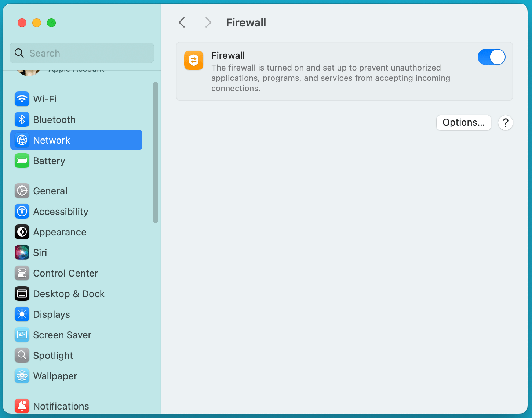
Task: Click the Control Center icon
Action: coord(22,273)
